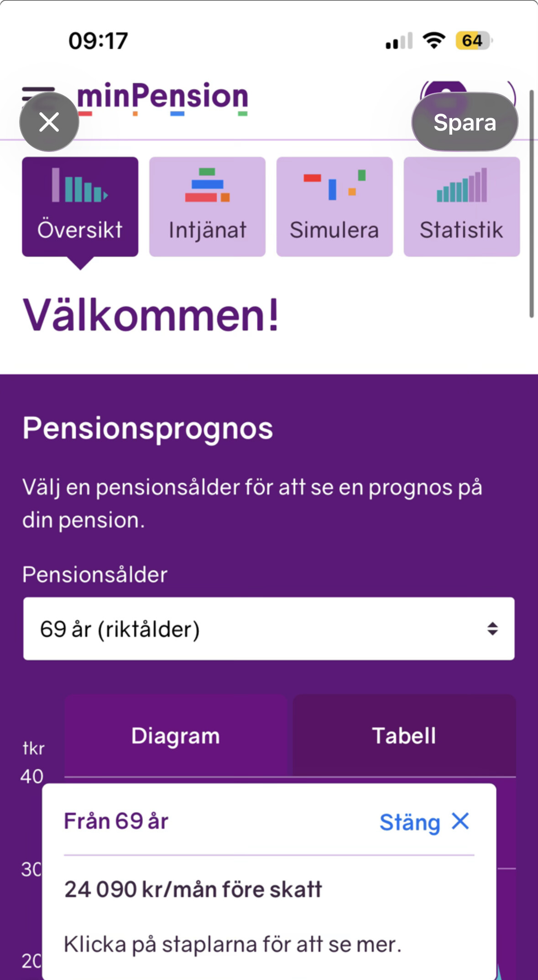538x980 pixels.
Task: Click the Välkommen! heading
Action: coord(151,315)
